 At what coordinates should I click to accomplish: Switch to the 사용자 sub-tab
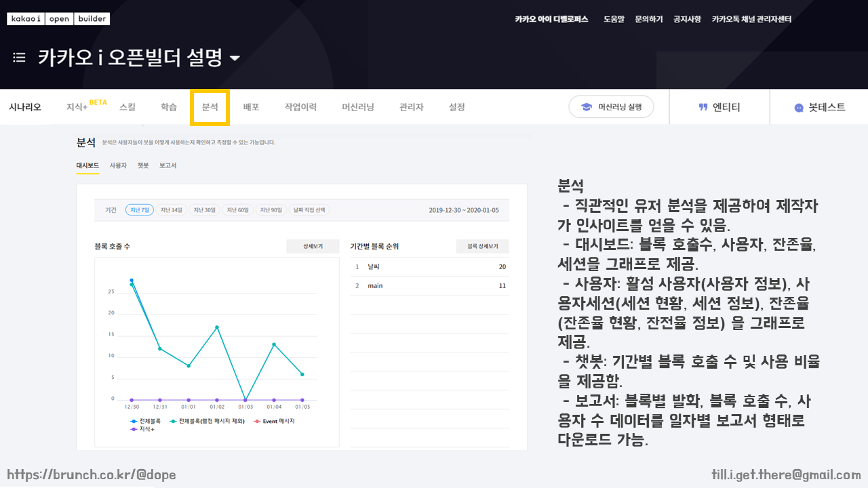coord(118,165)
